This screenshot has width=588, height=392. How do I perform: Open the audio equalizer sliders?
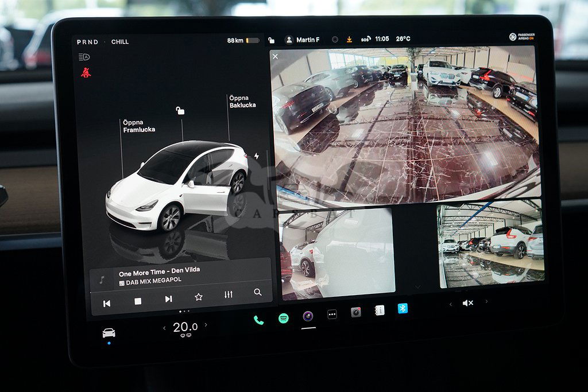coord(228,295)
